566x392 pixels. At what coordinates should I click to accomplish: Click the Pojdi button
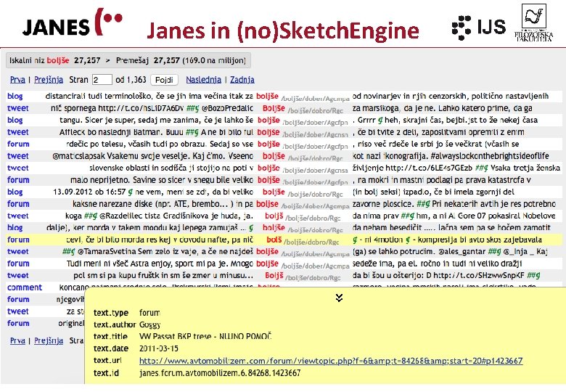click(164, 80)
